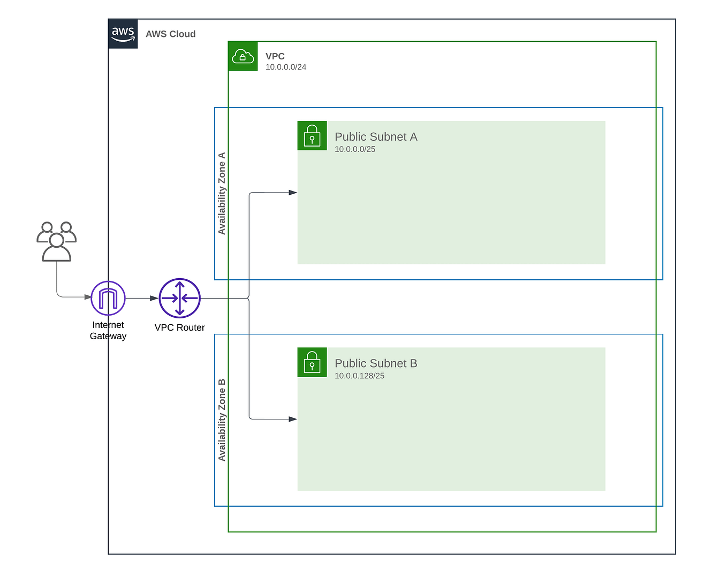Click the Public Subnet B padlock icon

pos(312,362)
